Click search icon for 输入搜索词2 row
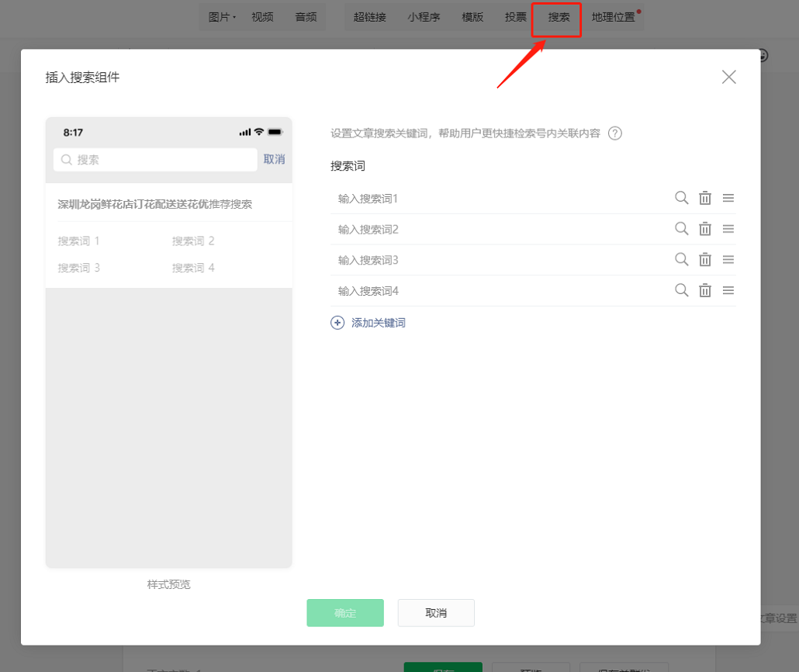 click(x=681, y=229)
